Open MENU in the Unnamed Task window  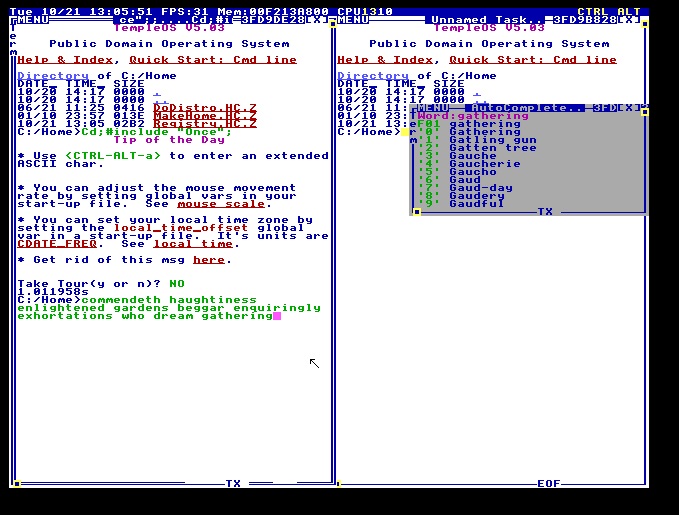pos(353,20)
